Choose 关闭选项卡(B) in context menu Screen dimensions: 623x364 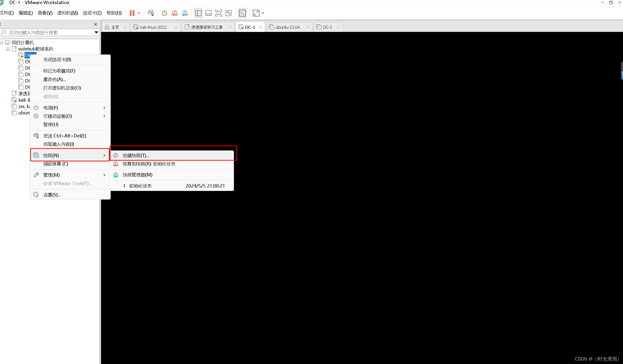point(70,60)
